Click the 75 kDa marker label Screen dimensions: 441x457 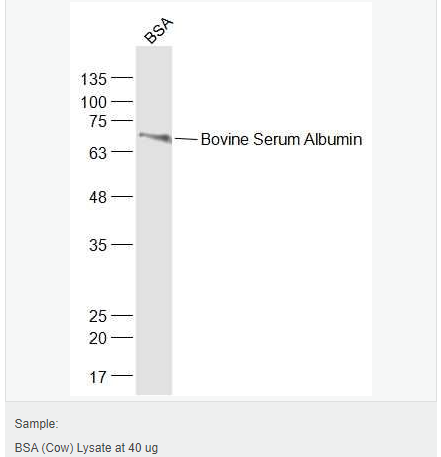point(98,121)
